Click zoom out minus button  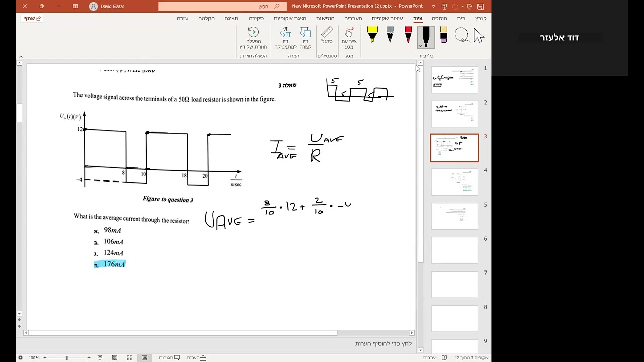[89, 358]
